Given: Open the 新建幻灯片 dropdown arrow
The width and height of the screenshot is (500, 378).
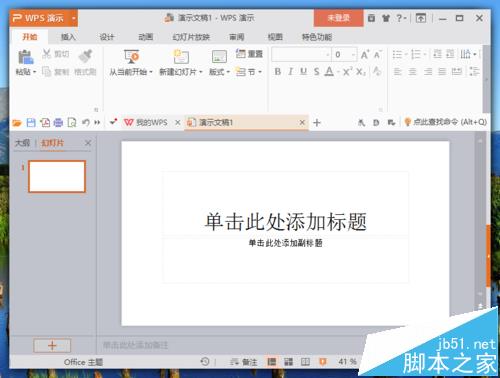Looking at the screenshot, I should [x=201, y=72].
